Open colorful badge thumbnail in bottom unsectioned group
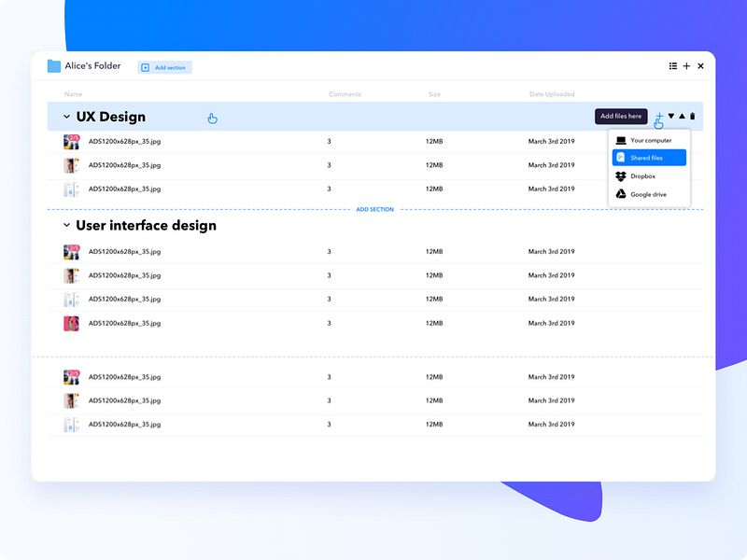The image size is (747, 560). (x=72, y=377)
